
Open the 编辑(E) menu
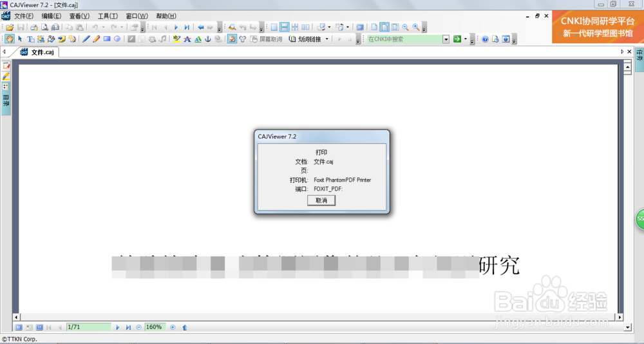coord(52,16)
